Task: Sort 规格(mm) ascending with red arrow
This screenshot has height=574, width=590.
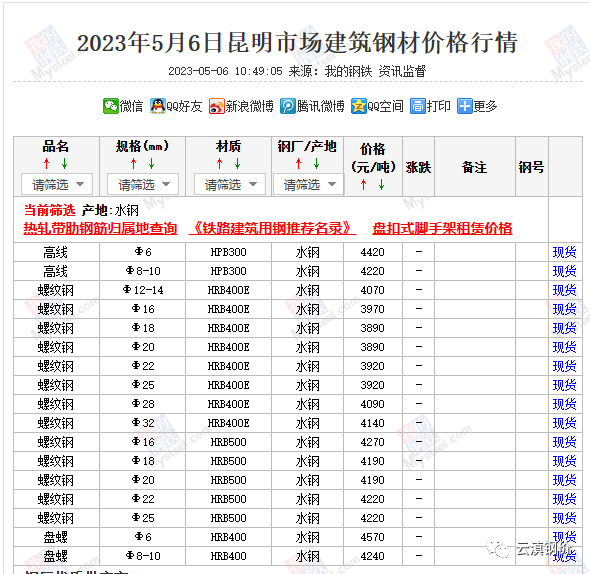Action: 133,164
